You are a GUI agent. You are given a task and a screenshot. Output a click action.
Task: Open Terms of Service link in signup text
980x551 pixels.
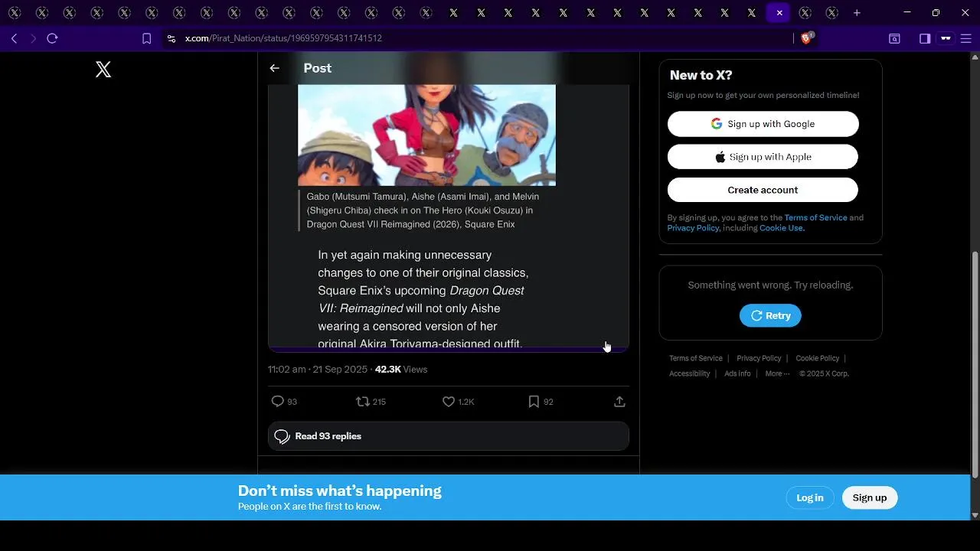(815, 217)
